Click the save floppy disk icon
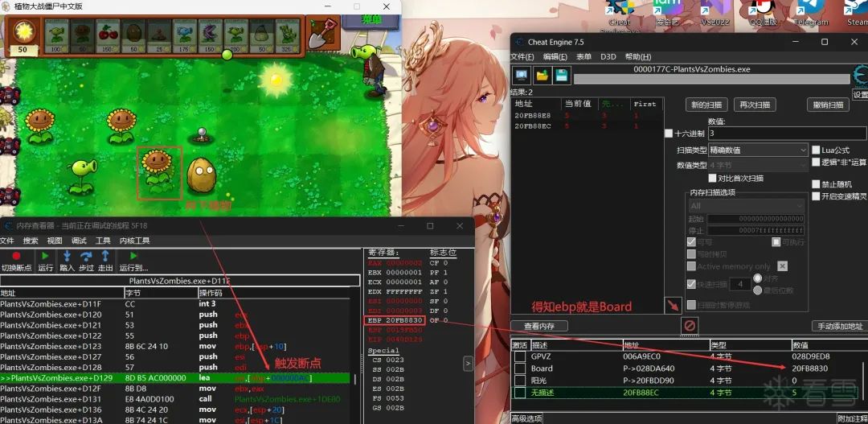This screenshot has width=868, height=424. pyautogui.click(x=561, y=76)
